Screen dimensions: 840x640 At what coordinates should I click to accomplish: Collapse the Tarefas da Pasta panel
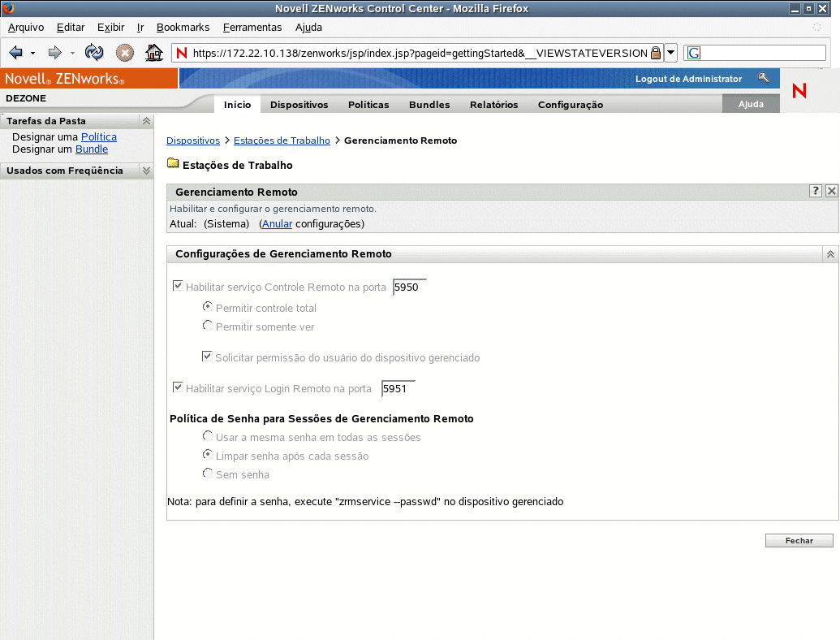(146, 121)
